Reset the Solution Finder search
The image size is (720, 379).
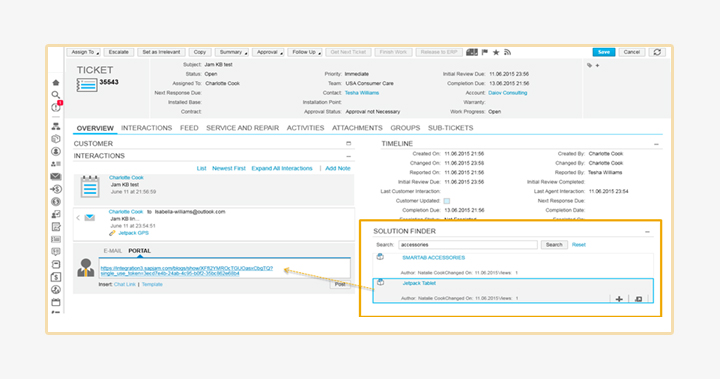click(579, 245)
